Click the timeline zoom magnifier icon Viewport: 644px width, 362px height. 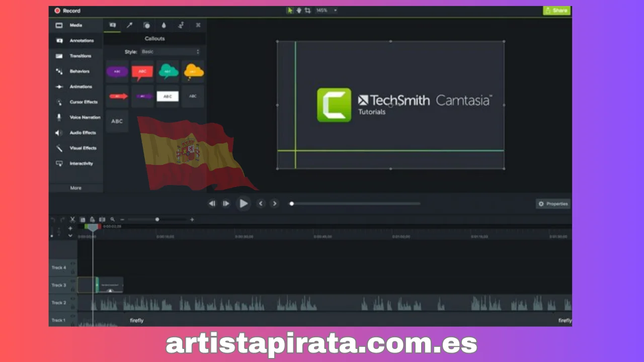[113, 220]
